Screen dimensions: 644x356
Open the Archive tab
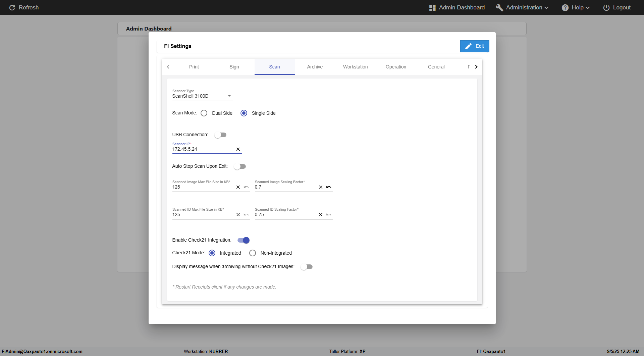[315, 67]
